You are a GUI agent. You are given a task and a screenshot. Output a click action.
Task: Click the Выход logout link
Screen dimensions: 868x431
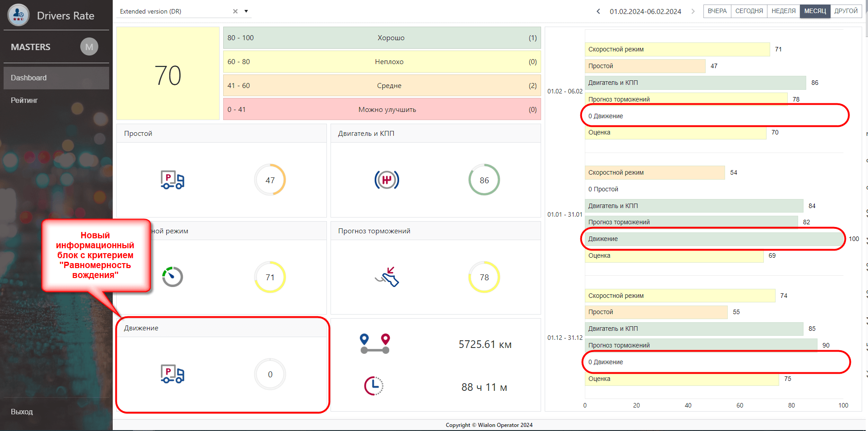tap(22, 412)
